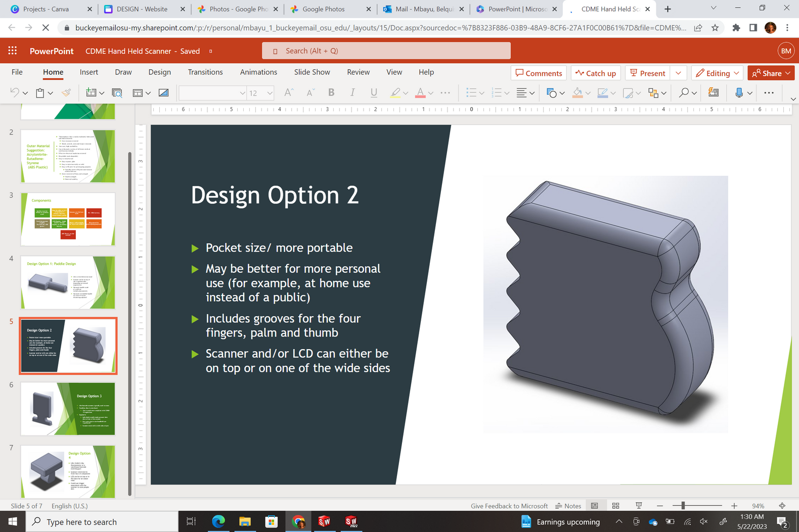Fit slide to current window
Viewport: 799px width, 532px height.
coord(782,506)
